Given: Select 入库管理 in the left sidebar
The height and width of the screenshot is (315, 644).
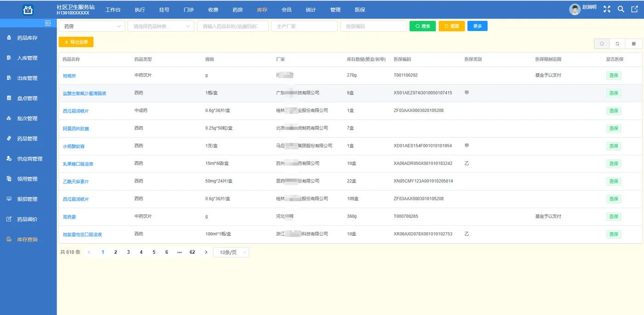Looking at the screenshot, I should coord(29,58).
